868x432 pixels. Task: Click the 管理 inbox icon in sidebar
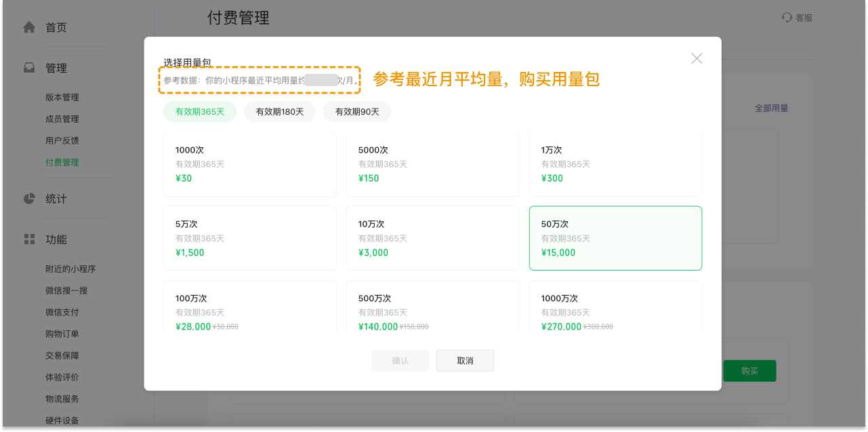pyautogui.click(x=29, y=68)
